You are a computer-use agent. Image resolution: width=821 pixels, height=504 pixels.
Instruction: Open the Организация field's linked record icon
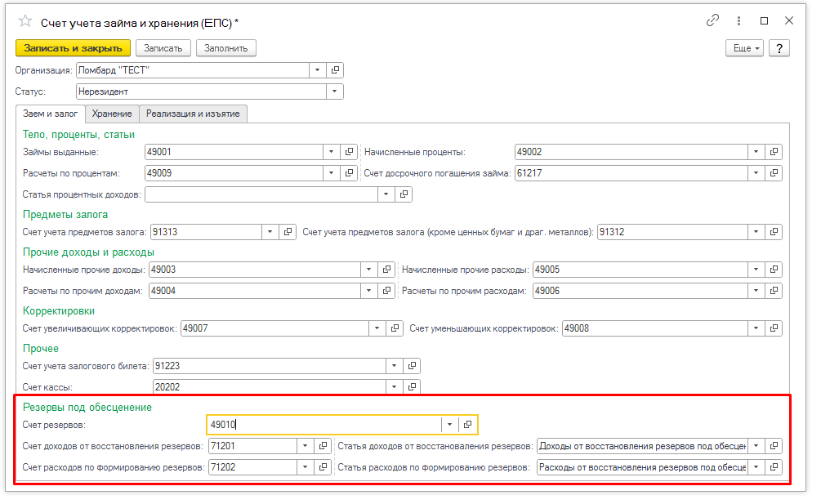coord(336,70)
